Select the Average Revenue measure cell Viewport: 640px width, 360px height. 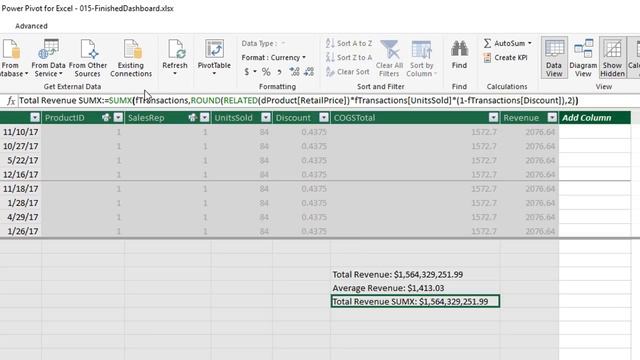pos(415,288)
